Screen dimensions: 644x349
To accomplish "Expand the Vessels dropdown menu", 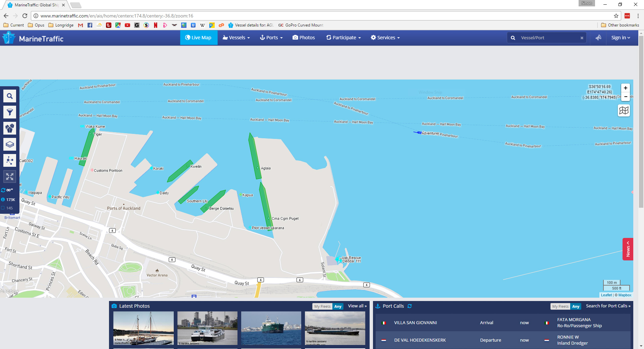I will [236, 38].
